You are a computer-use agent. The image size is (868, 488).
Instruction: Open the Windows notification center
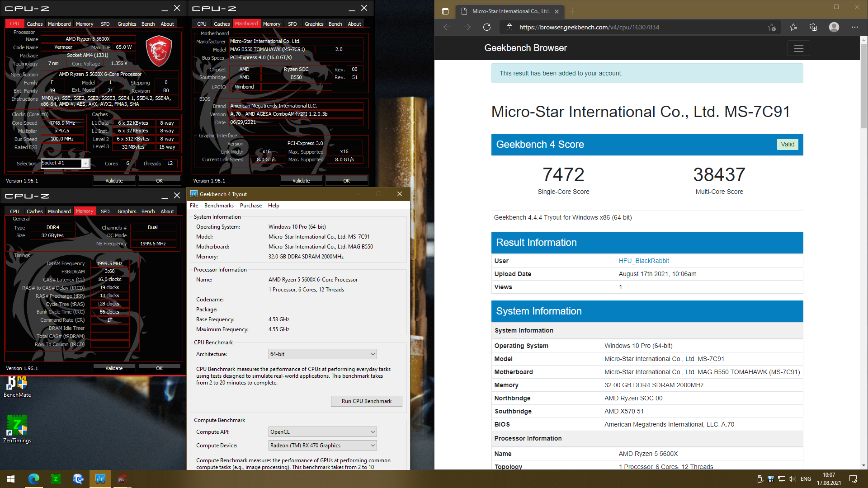point(853,479)
